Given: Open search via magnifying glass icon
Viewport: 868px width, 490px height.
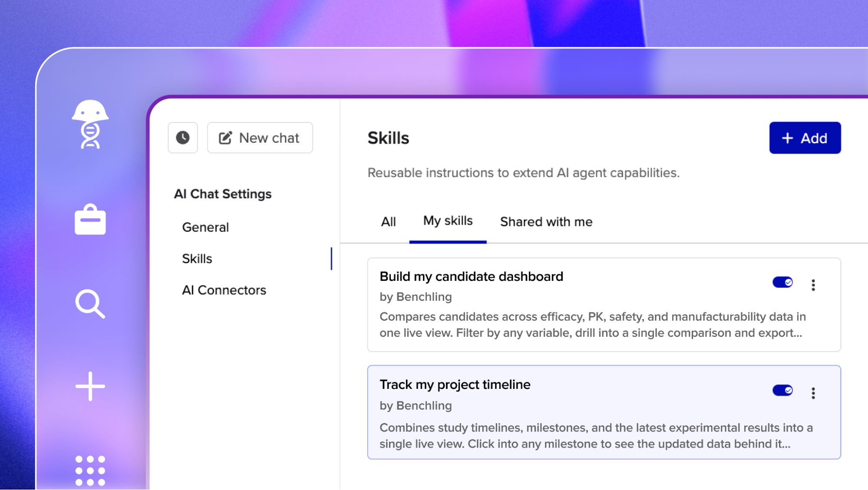Looking at the screenshot, I should pyautogui.click(x=90, y=304).
